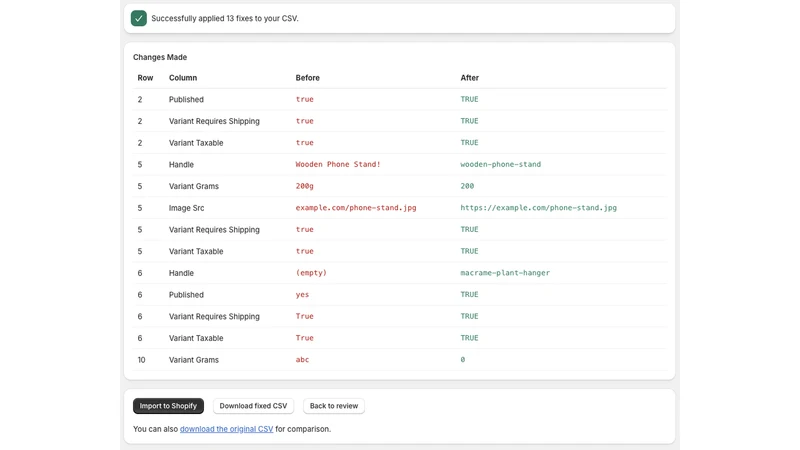Click 'Variant Taxable' in row 6
The image size is (800, 450).
point(196,338)
